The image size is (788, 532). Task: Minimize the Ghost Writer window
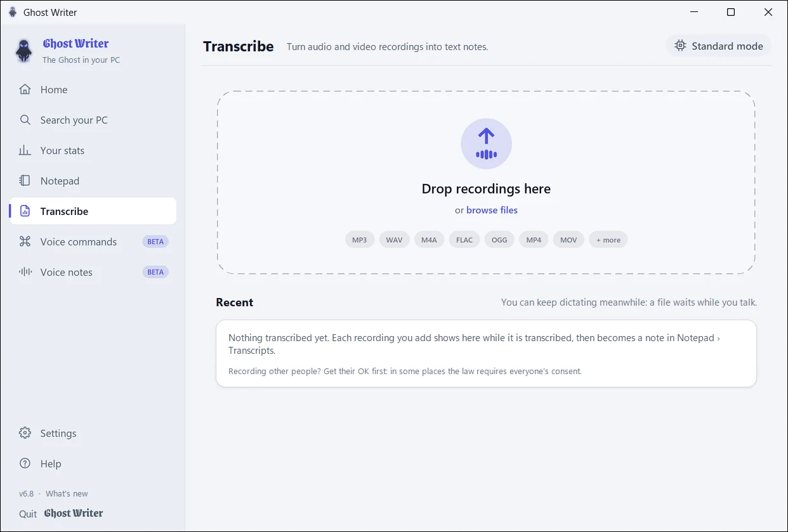point(693,12)
